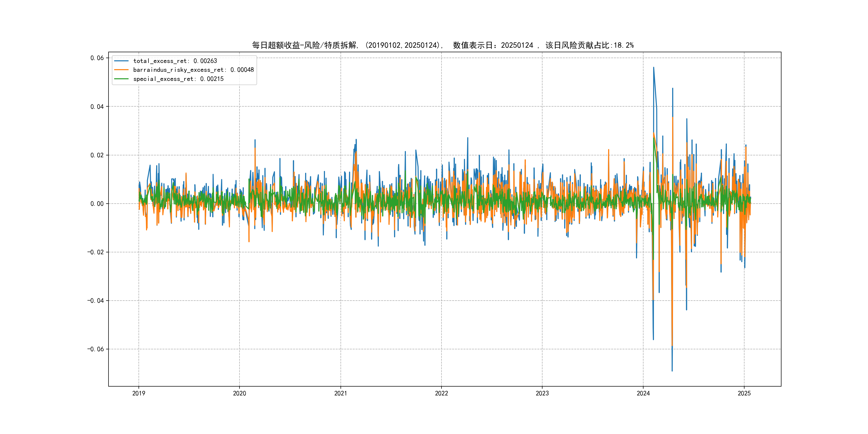
Task: Click the 0.04 y-axis tick label
Action: click(x=97, y=106)
